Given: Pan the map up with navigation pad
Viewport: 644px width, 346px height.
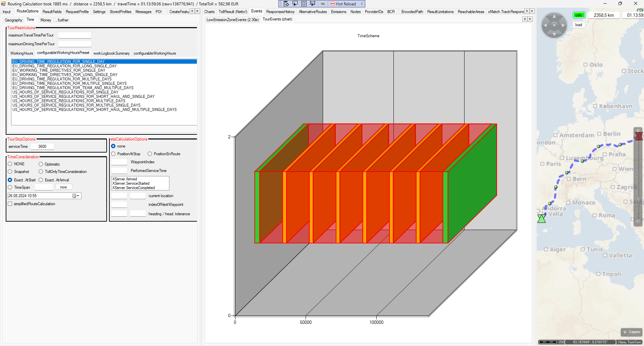Looking at the screenshot, I should pos(554,16).
